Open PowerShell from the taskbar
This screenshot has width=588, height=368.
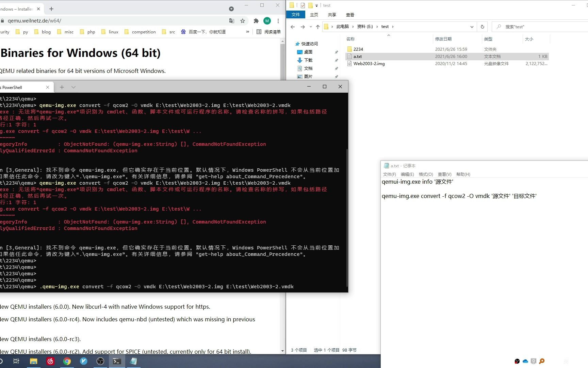(x=117, y=361)
